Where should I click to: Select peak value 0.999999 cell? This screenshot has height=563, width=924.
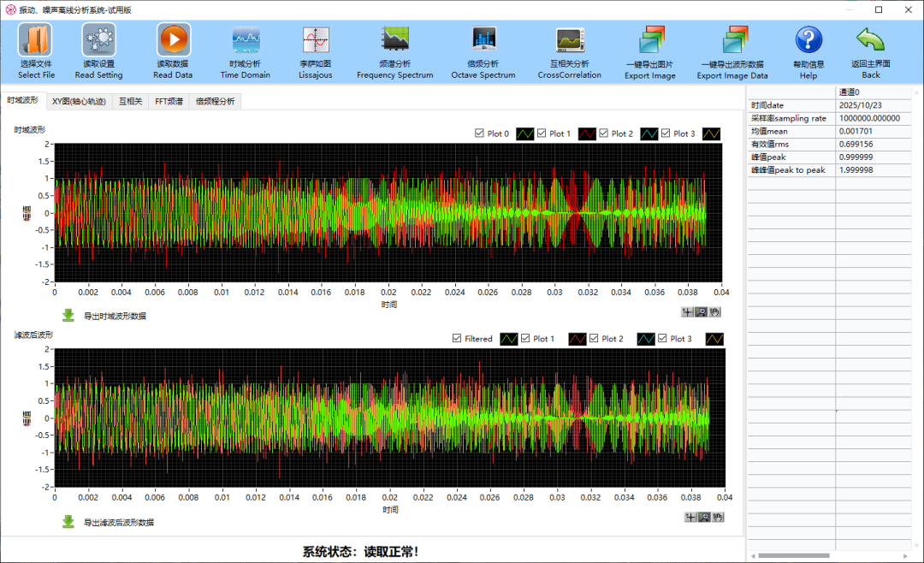tap(874, 157)
